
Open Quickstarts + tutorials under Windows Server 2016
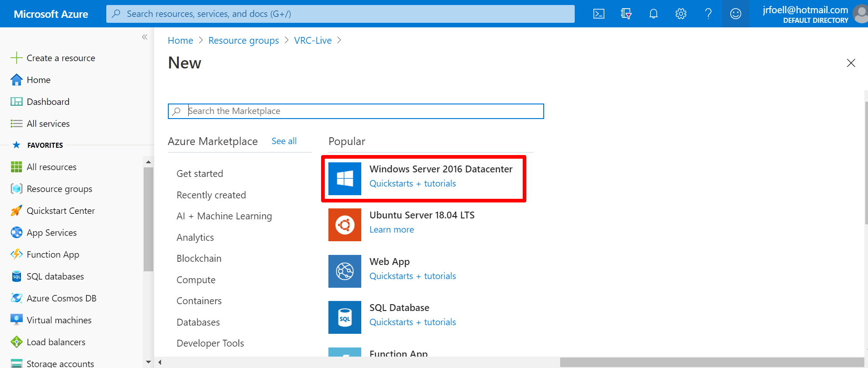tap(413, 184)
